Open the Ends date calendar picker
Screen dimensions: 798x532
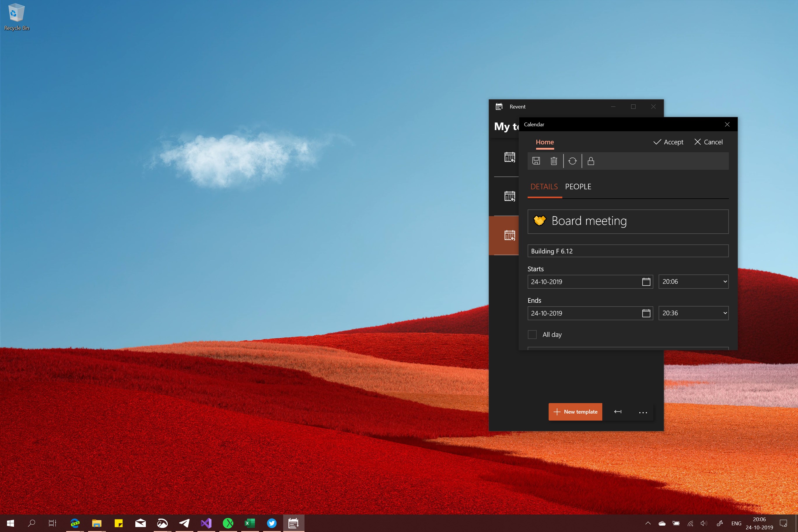pyautogui.click(x=646, y=313)
